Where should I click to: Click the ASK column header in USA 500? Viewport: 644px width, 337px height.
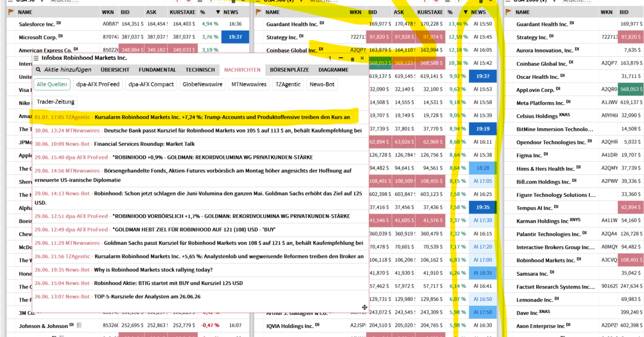tap(403, 12)
